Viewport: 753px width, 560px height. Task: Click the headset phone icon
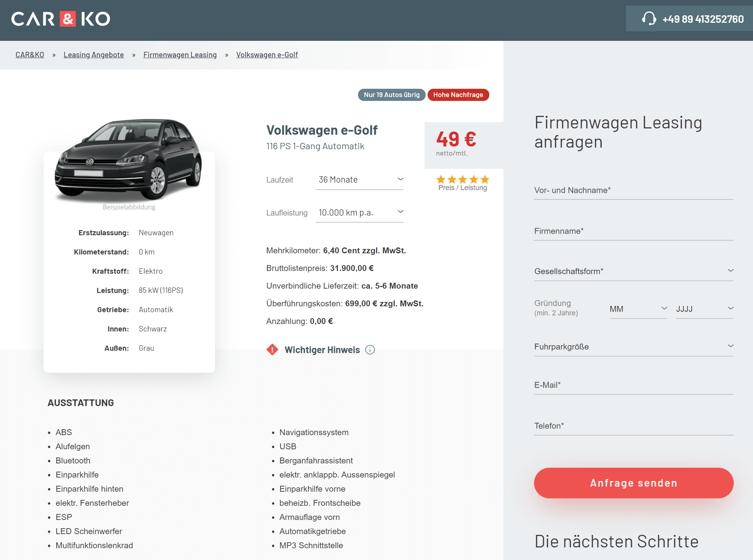(x=649, y=18)
